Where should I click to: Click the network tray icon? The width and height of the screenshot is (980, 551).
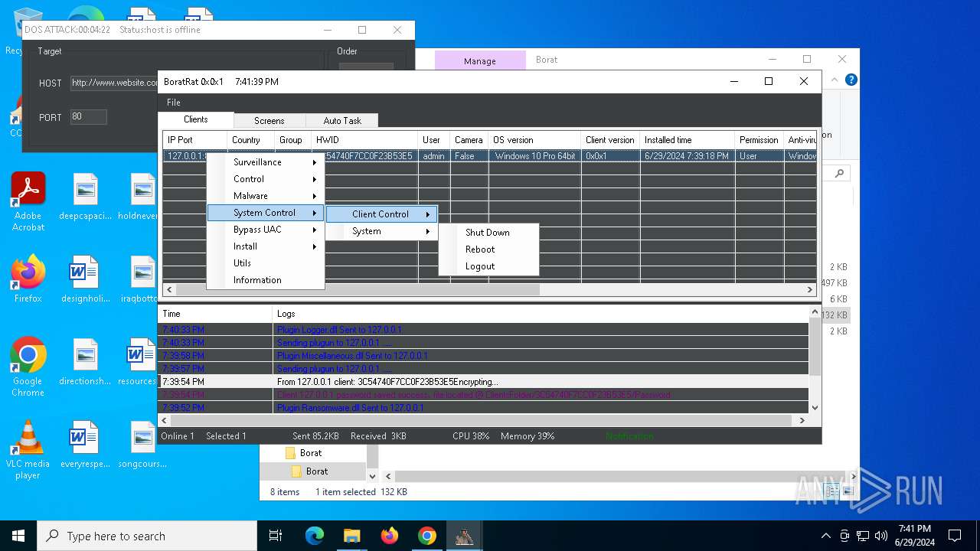point(863,536)
